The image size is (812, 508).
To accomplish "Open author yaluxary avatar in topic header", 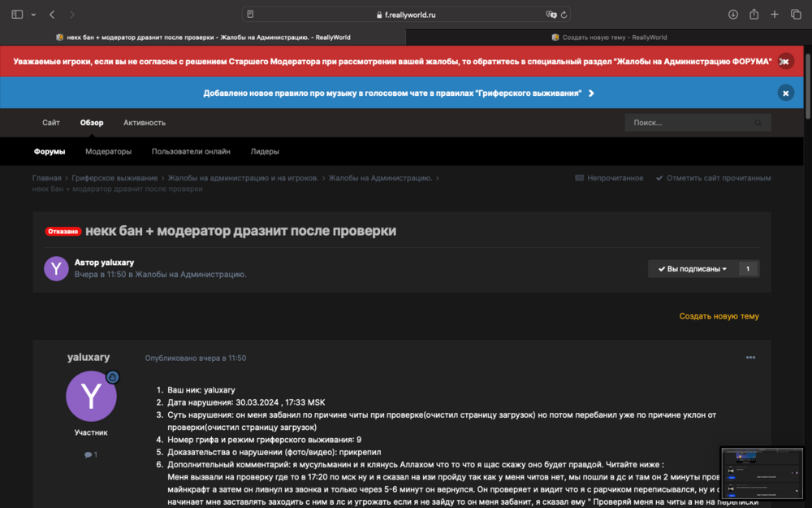I will coord(56,268).
